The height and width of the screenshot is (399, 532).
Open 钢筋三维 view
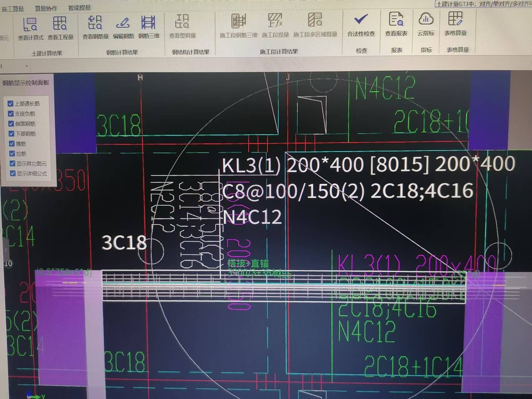point(149,28)
